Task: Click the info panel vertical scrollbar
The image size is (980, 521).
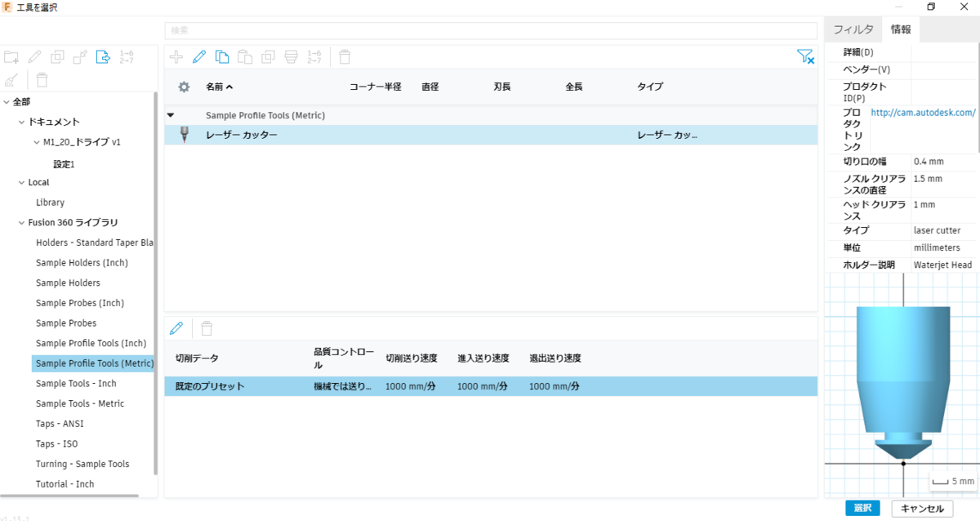Action: tap(978, 98)
